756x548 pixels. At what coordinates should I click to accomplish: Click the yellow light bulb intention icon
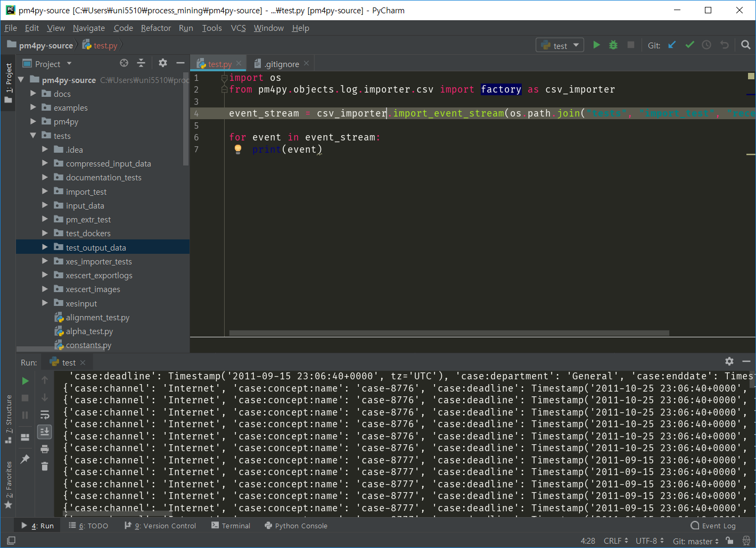(x=238, y=150)
